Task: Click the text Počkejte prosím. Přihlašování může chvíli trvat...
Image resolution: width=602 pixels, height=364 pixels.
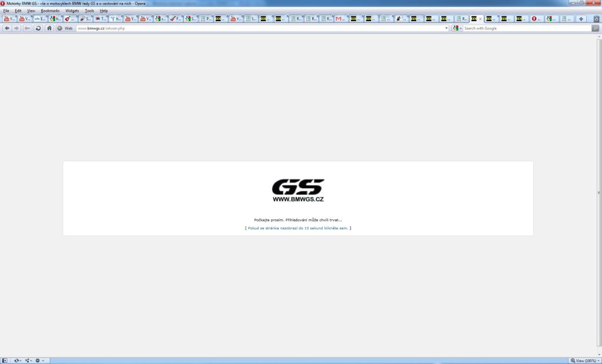Action: pyautogui.click(x=298, y=220)
